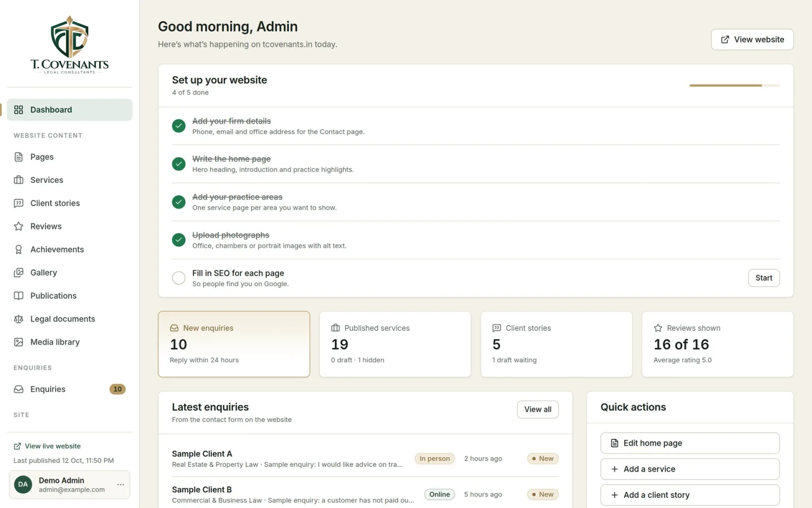This screenshot has height=508, width=812.
Task: Click the Achievements award icon
Action: (x=19, y=249)
